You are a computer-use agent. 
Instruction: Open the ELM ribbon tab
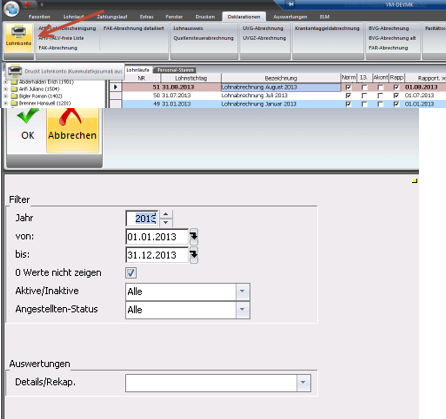[324, 17]
